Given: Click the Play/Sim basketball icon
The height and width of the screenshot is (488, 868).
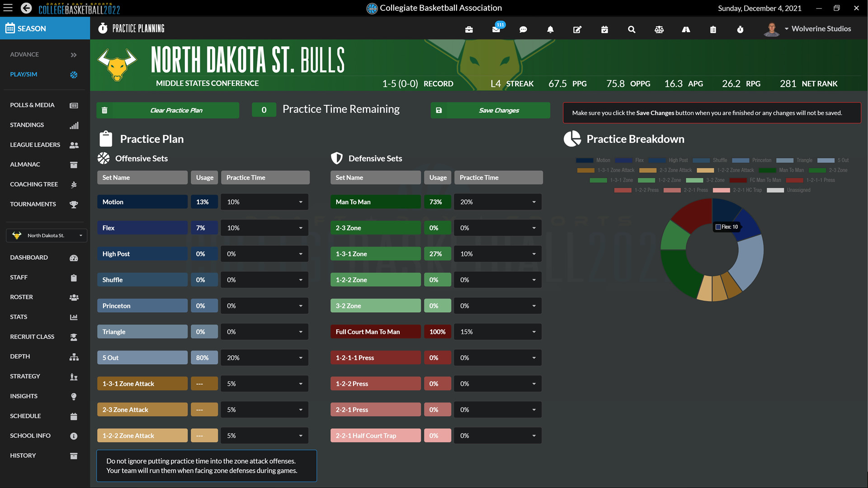Looking at the screenshot, I should [73, 75].
